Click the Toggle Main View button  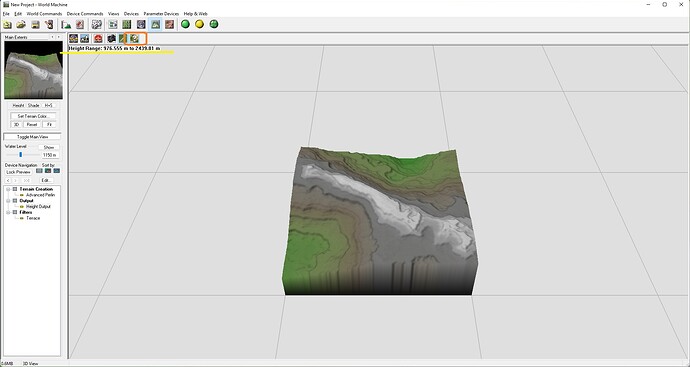pyautogui.click(x=32, y=137)
